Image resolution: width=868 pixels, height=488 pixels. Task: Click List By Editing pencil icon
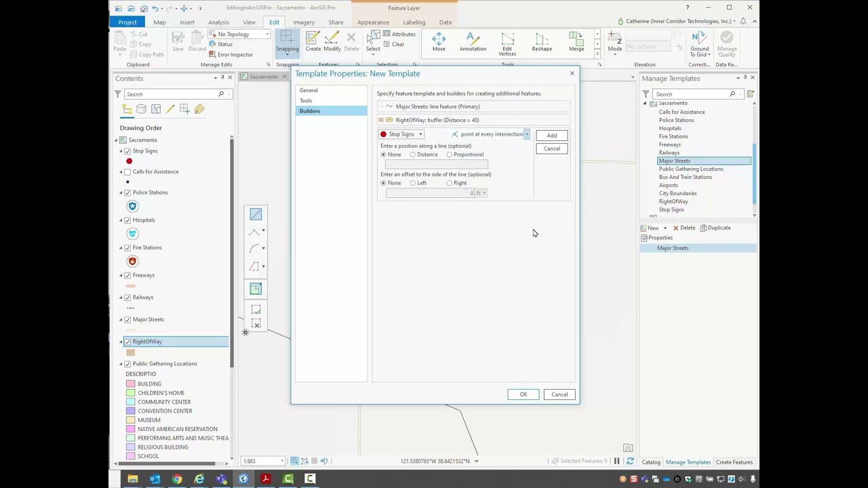(x=170, y=109)
